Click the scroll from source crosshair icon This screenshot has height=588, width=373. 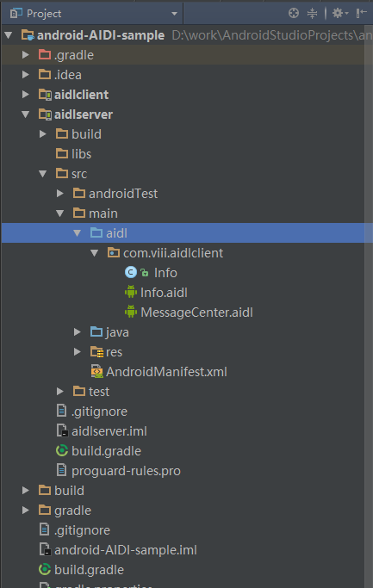[294, 14]
